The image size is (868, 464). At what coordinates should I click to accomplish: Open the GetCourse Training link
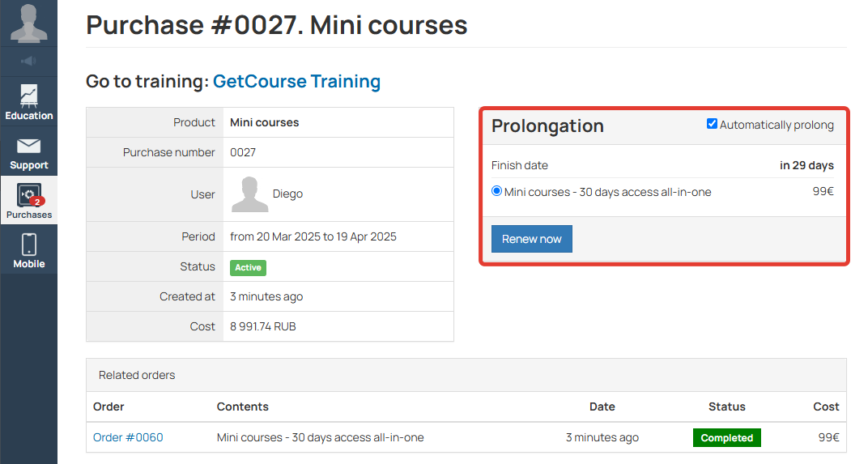coord(296,82)
